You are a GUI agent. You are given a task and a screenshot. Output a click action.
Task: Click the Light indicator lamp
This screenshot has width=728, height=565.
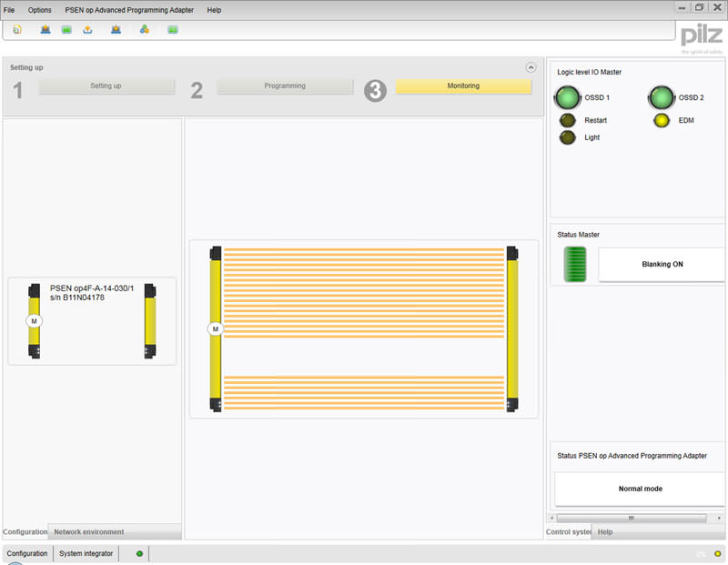[567, 137]
